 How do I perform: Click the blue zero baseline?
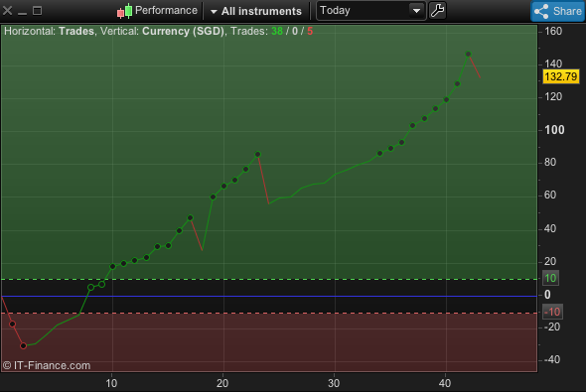click(x=269, y=296)
